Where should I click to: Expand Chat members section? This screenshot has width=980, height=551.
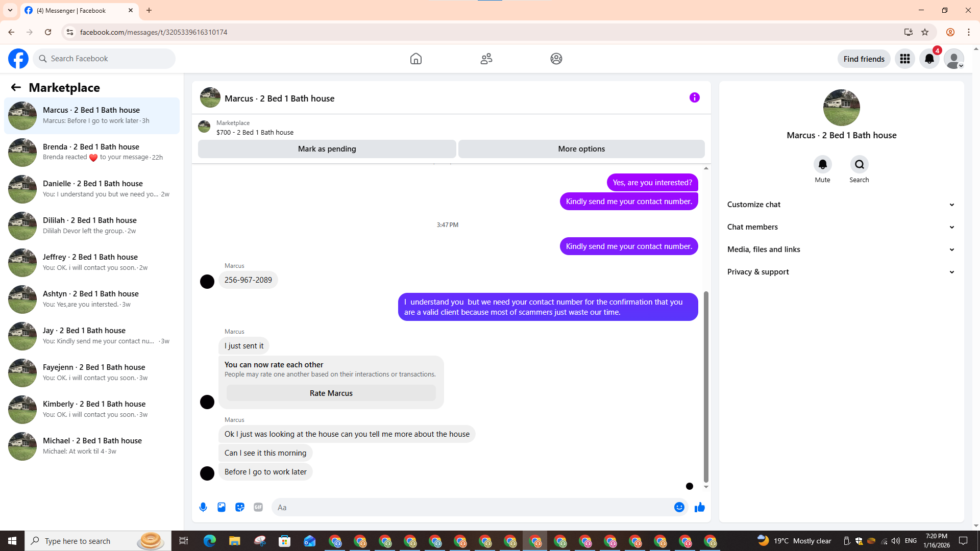point(841,227)
